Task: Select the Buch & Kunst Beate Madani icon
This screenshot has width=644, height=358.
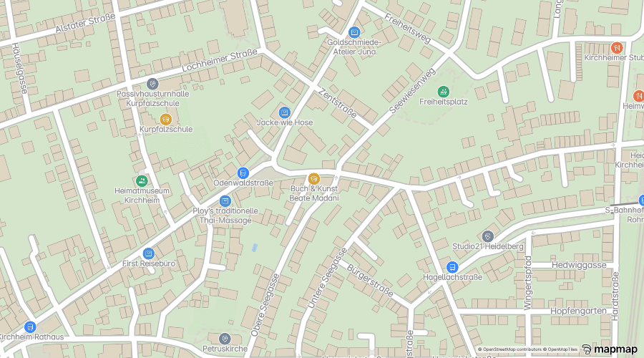Action: [x=314, y=179]
